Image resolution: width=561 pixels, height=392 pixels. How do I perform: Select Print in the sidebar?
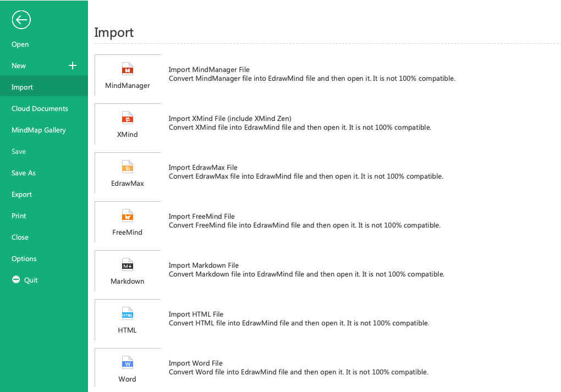tap(19, 216)
